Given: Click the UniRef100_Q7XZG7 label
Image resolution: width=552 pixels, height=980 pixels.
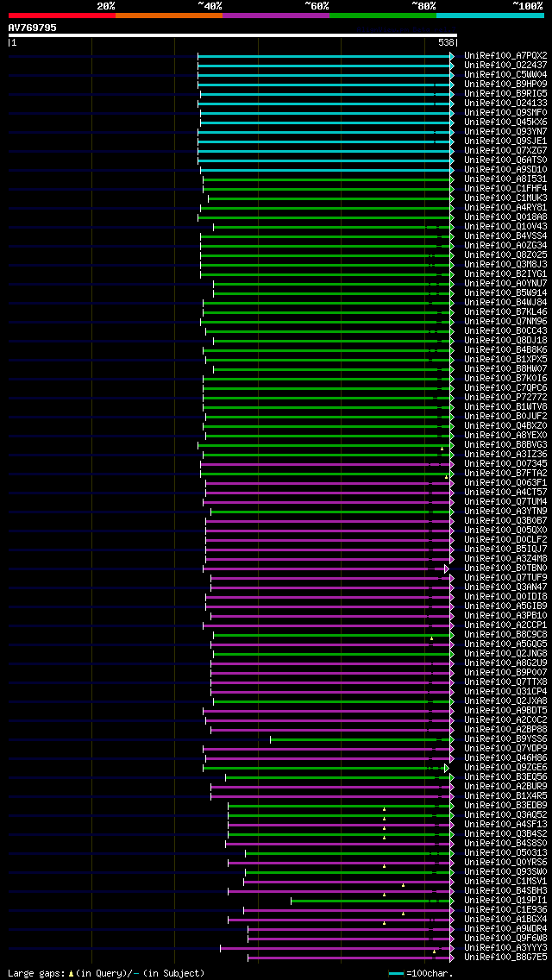Looking at the screenshot, I should click(505, 151).
